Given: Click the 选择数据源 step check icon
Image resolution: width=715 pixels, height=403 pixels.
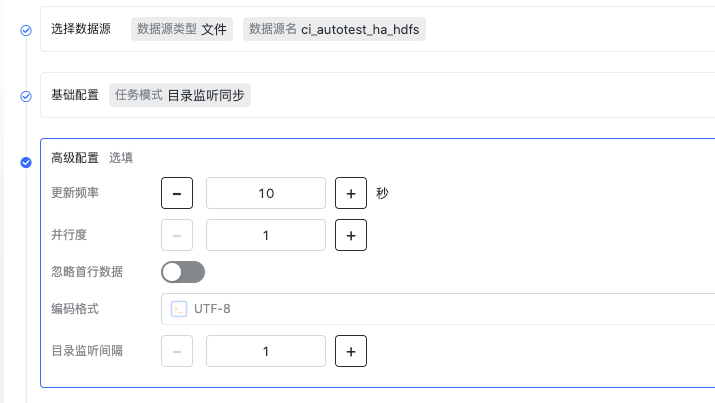Looking at the screenshot, I should coord(26,31).
